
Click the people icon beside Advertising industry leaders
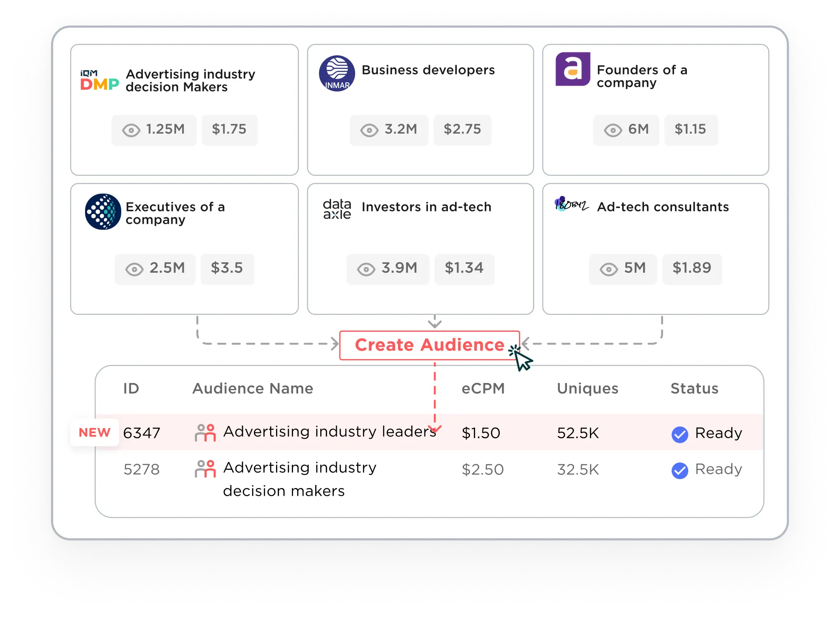point(205,433)
